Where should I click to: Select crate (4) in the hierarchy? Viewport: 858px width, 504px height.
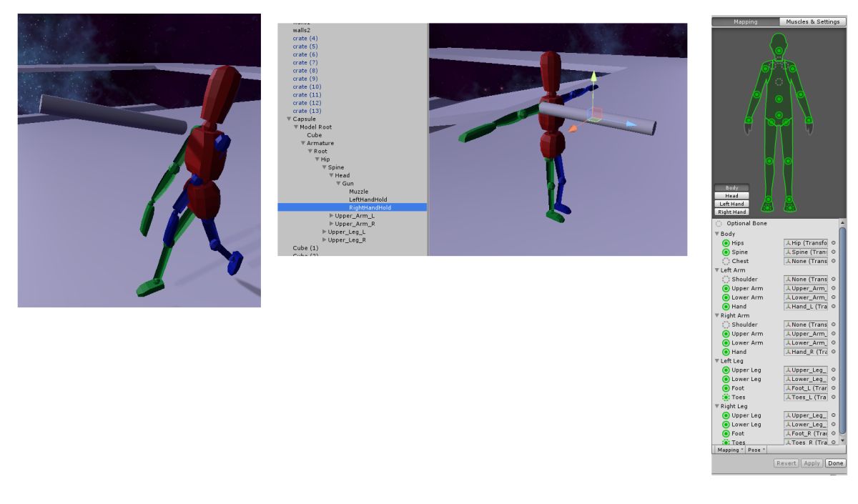305,38
